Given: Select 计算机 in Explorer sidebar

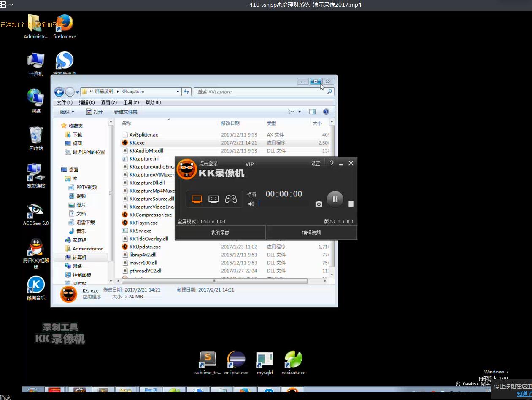Looking at the screenshot, I should click(x=79, y=257).
